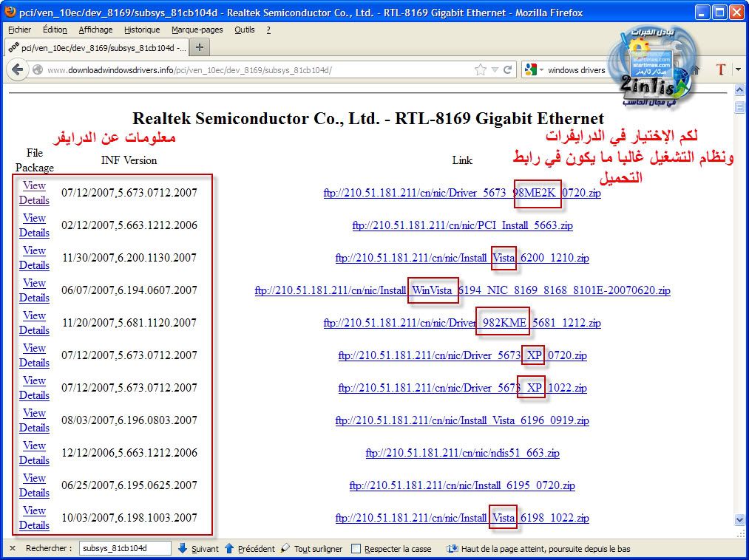
Task: Open ndis51_663.zip download link
Action: (x=462, y=453)
